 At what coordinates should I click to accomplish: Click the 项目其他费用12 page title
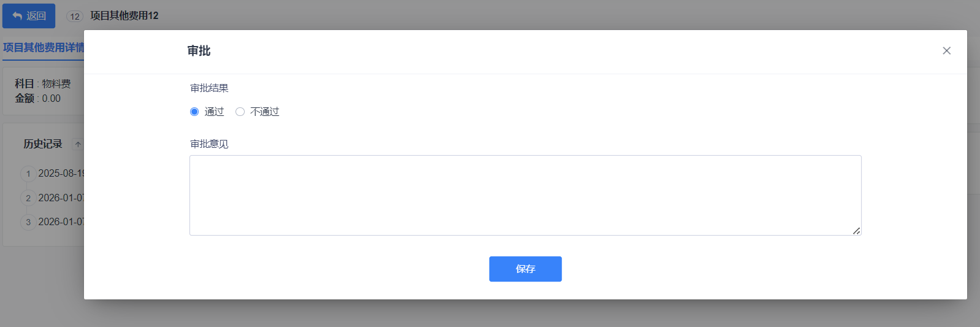pyautogui.click(x=124, y=16)
